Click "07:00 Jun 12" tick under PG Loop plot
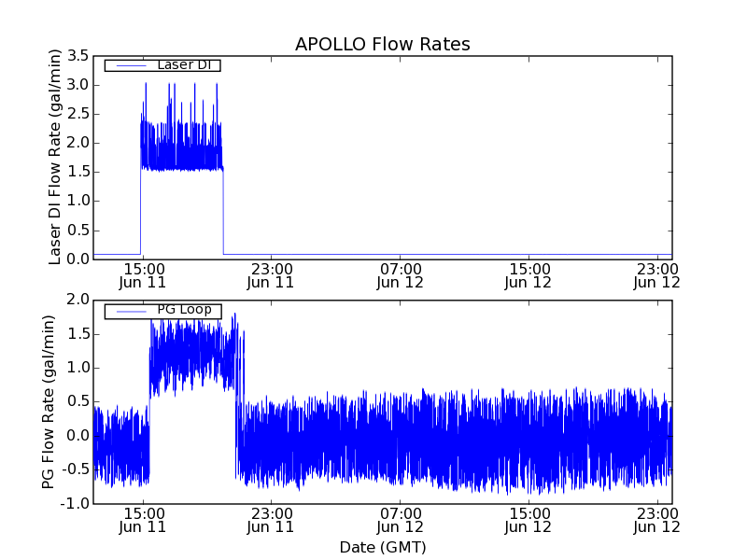The image size is (747, 560). 400,519
